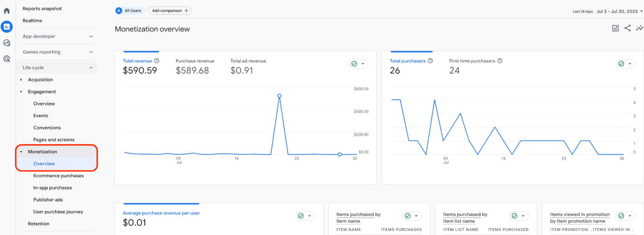The image size is (644, 235).
Task: Click help icon beside Total revenue
Action: point(157,61)
